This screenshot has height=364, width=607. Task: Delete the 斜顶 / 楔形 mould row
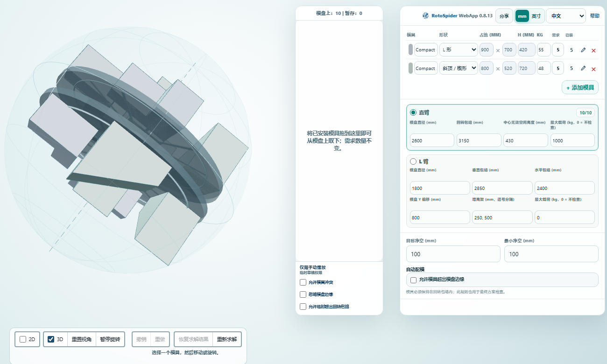click(593, 69)
